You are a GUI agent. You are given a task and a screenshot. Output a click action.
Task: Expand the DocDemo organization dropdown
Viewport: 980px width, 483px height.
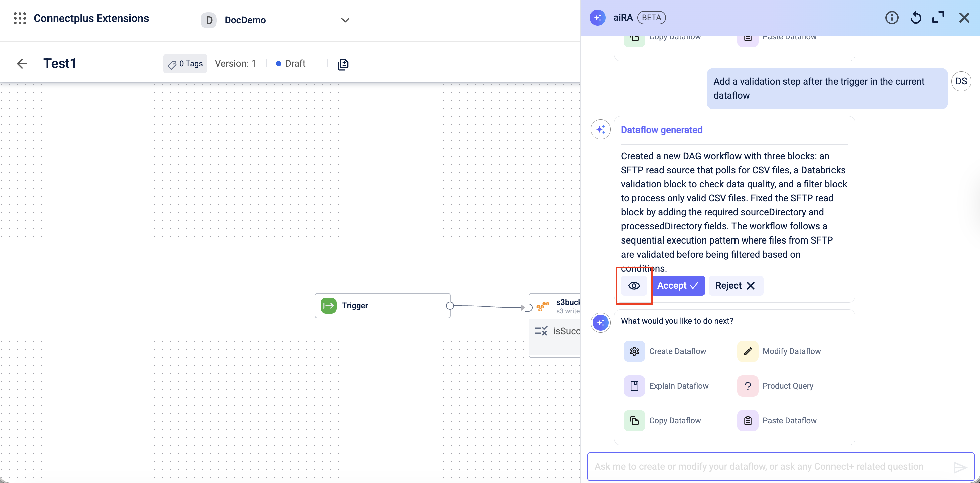(x=345, y=20)
